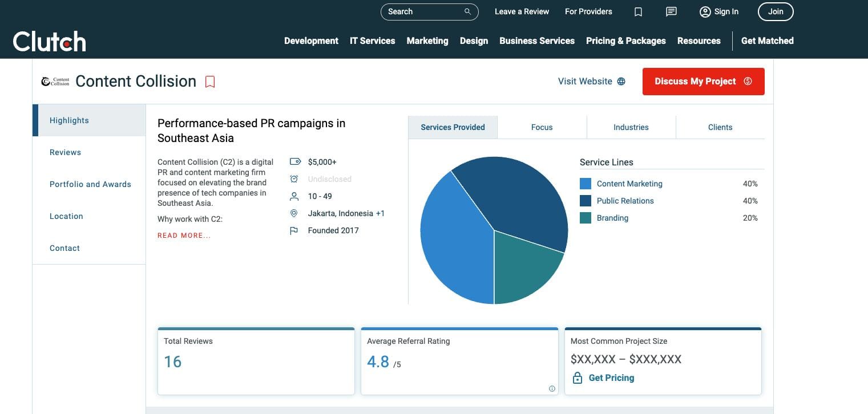Viewport: 868px width, 414px height.
Task: Click the 4.8 average rating value
Action: (x=378, y=362)
